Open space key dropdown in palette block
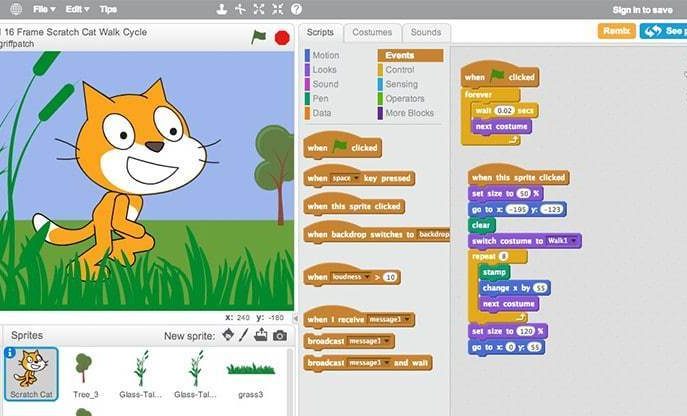This screenshot has width=687, height=416. (x=345, y=178)
